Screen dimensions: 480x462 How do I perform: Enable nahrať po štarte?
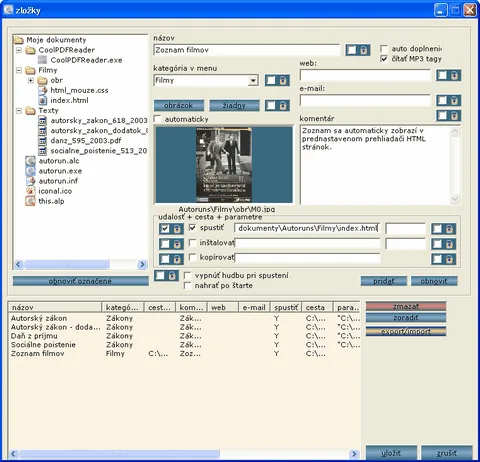coord(188,286)
